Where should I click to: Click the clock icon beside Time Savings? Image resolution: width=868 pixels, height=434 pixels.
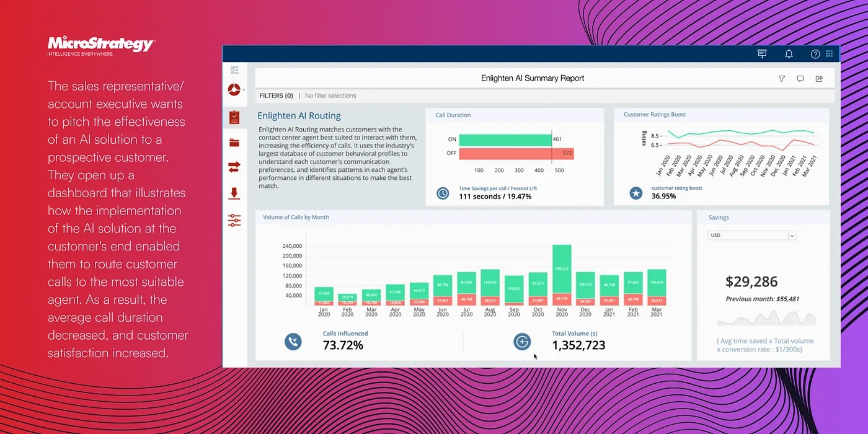[x=442, y=193]
